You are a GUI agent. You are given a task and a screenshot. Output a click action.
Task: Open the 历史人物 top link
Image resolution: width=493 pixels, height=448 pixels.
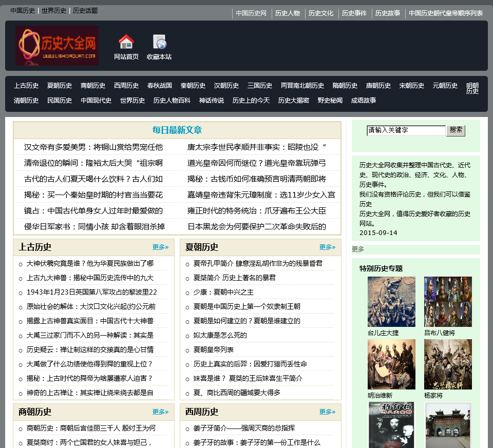[x=288, y=13]
